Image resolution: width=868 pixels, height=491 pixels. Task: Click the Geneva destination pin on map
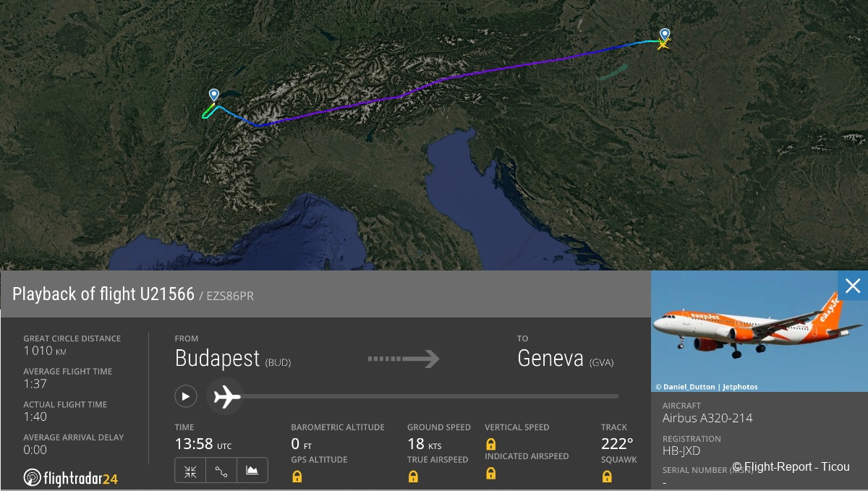(213, 95)
